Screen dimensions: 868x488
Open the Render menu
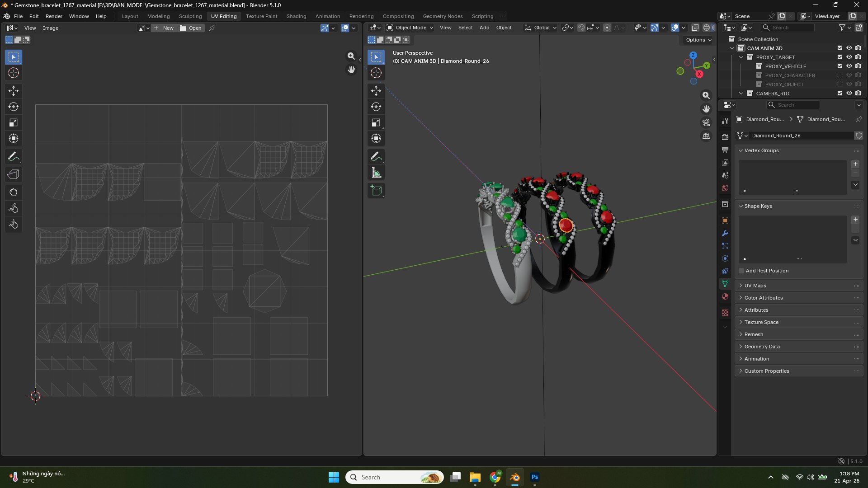(54, 16)
